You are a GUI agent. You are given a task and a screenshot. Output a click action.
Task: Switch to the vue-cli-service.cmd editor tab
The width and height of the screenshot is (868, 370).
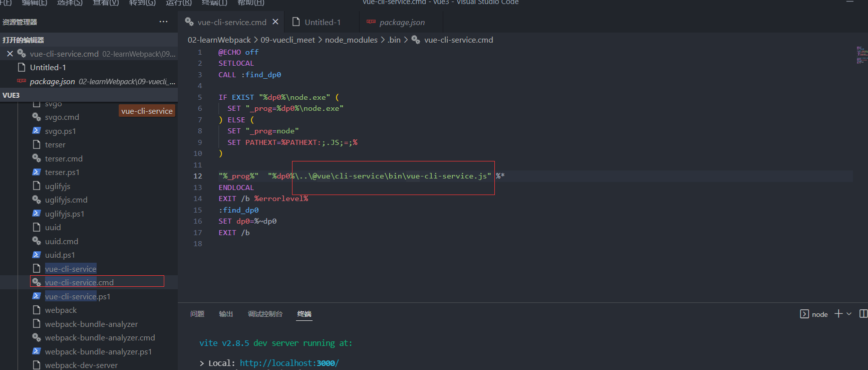(x=232, y=22)
